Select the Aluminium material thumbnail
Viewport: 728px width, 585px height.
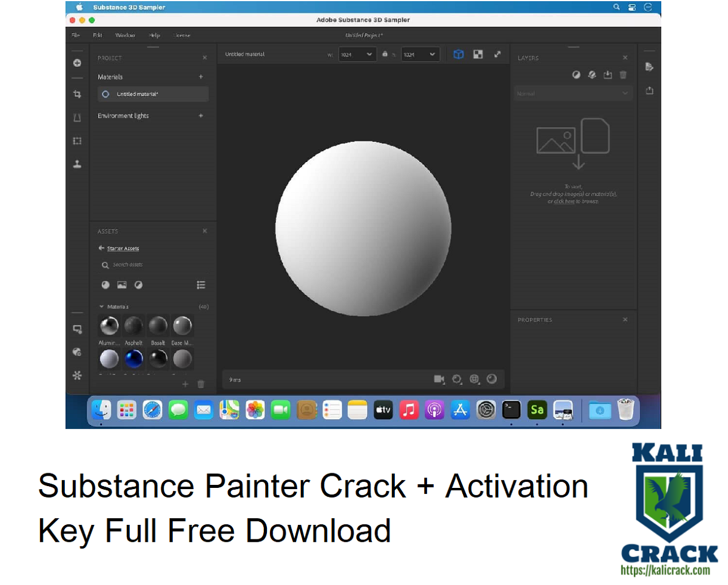[109, 326]
